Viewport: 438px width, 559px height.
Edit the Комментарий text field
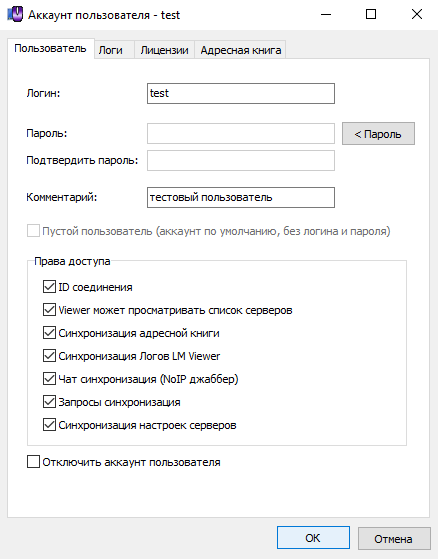[x=241, y=198]
